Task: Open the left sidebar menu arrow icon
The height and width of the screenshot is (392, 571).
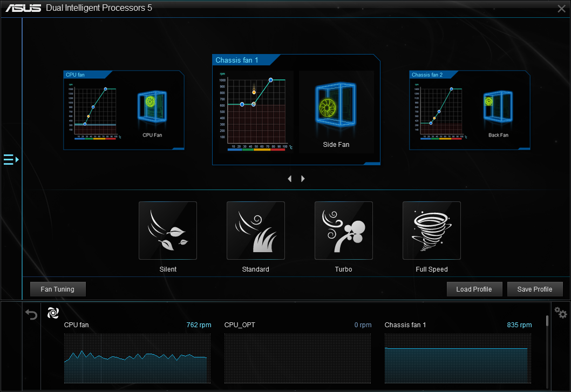Action: 11,159
